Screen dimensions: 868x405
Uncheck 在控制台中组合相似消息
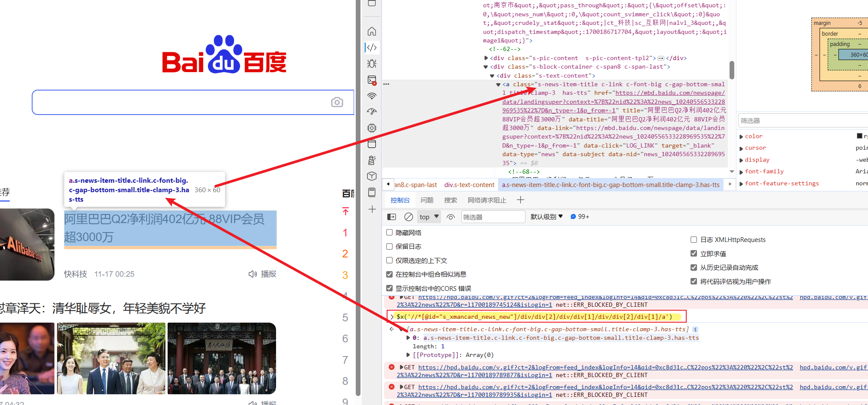point(389,274)
